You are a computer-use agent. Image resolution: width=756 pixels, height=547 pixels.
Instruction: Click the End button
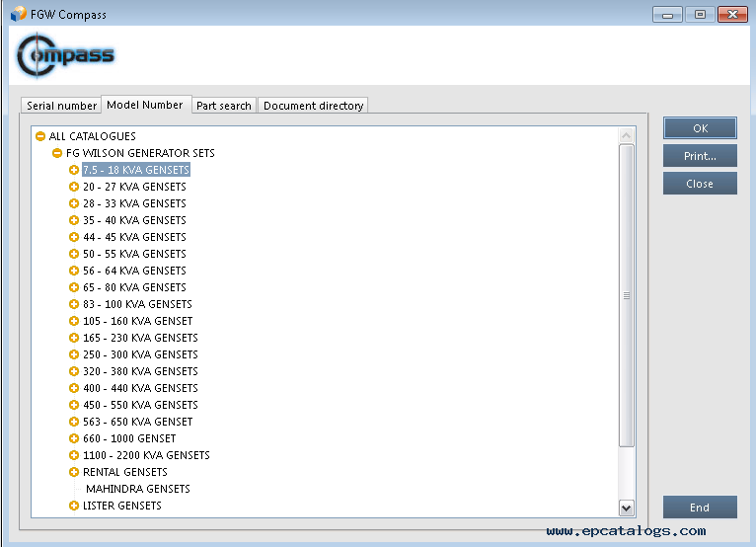[700, 507]
